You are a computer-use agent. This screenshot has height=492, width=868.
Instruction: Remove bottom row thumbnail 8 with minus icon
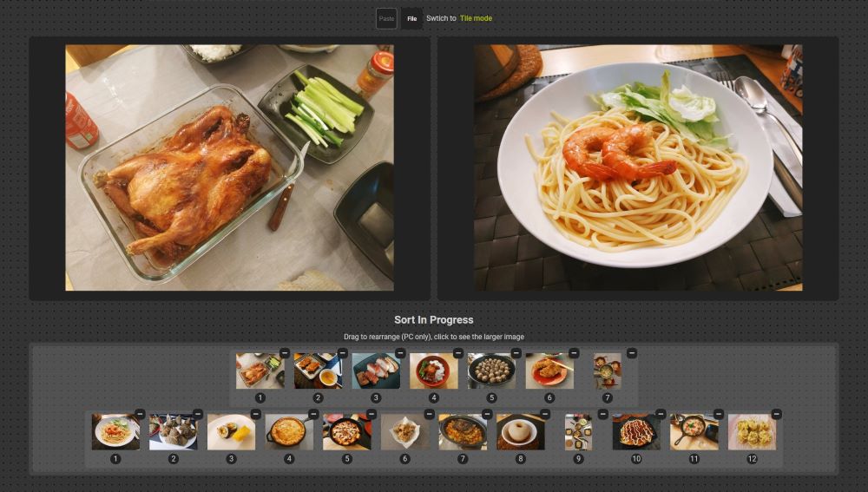pos(545,414)
